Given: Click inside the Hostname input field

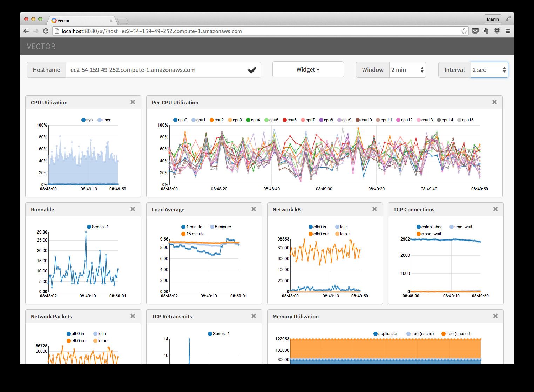Looking at the screenshot, I should click(154, 70).
